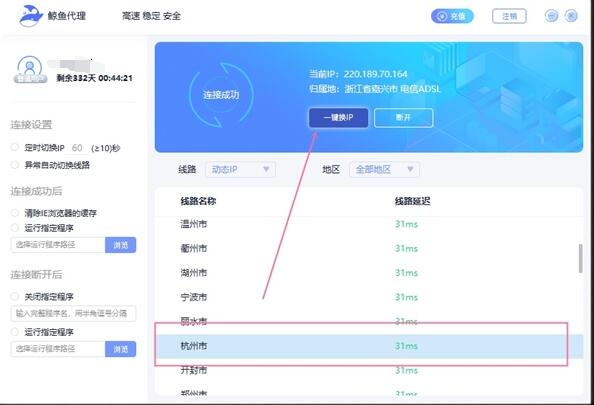
Task: Click the 归属地 浙江省嘉兴市 text
Action: click(375, 89)
